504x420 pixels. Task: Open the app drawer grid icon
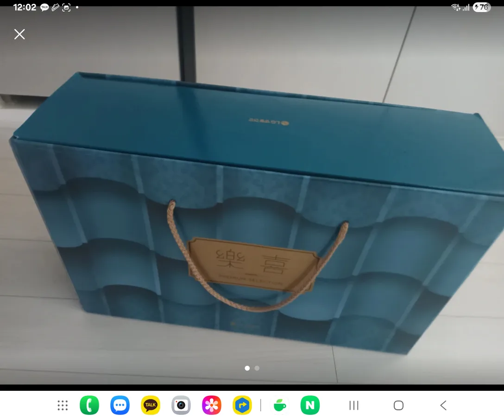[63, 406]
